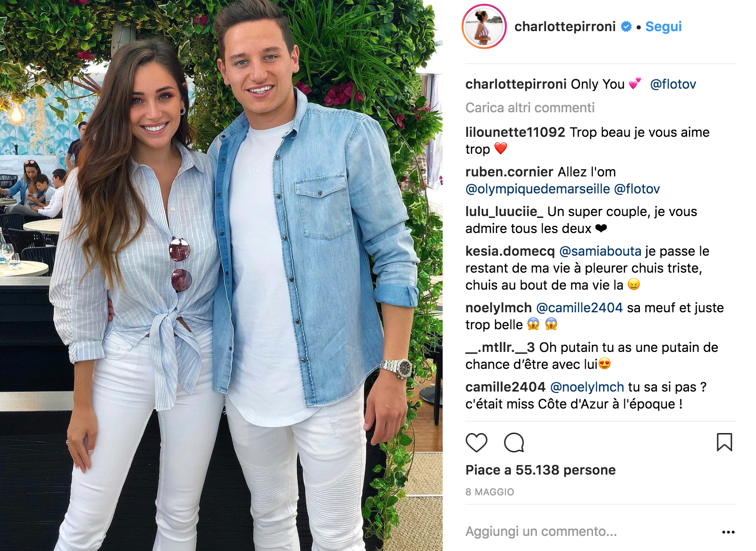Click the couple photo image

point(221,275)
